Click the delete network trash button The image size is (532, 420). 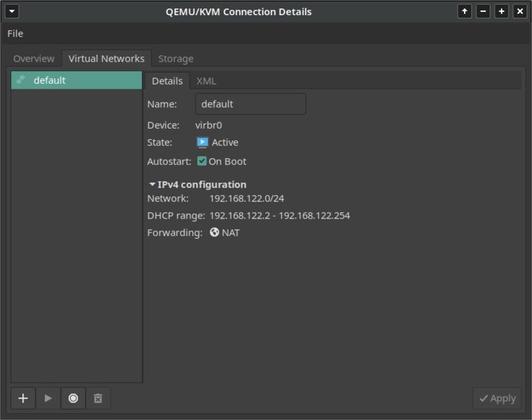click(x=98, y=399)
